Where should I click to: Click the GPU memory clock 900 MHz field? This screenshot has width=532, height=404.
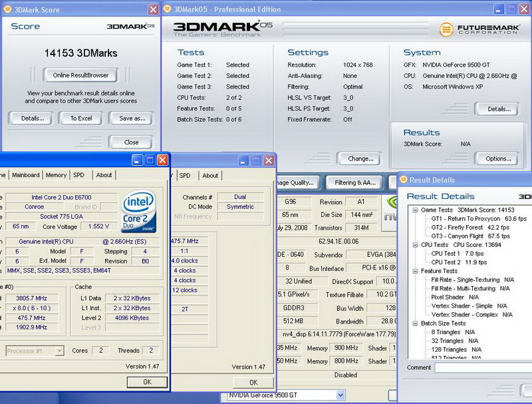click(x=346, y=348)
